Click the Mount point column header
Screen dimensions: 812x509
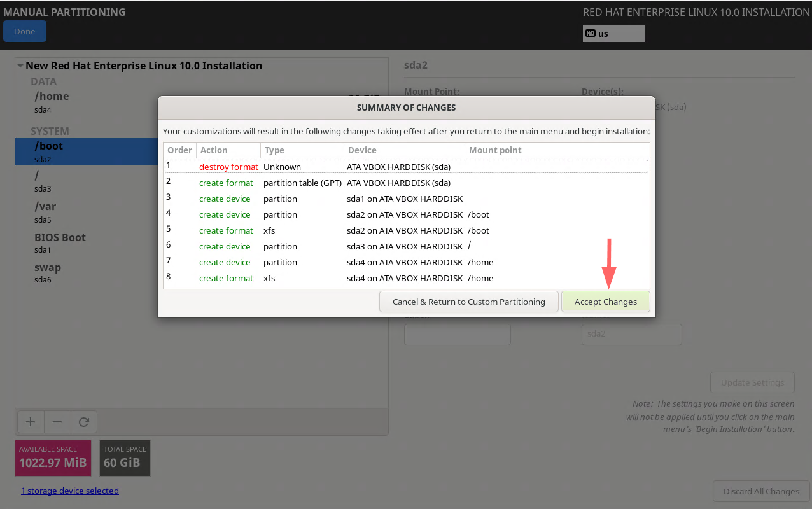pos(557,150)
